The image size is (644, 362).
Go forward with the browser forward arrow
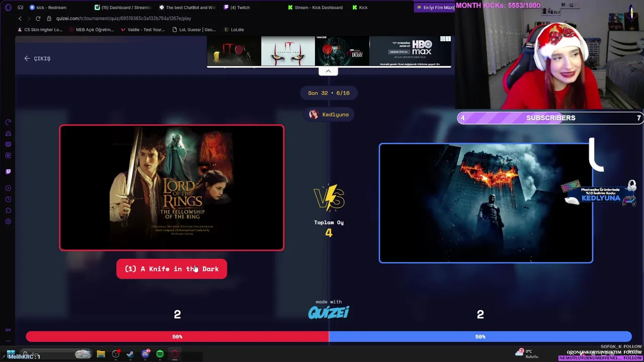point(28,19)
